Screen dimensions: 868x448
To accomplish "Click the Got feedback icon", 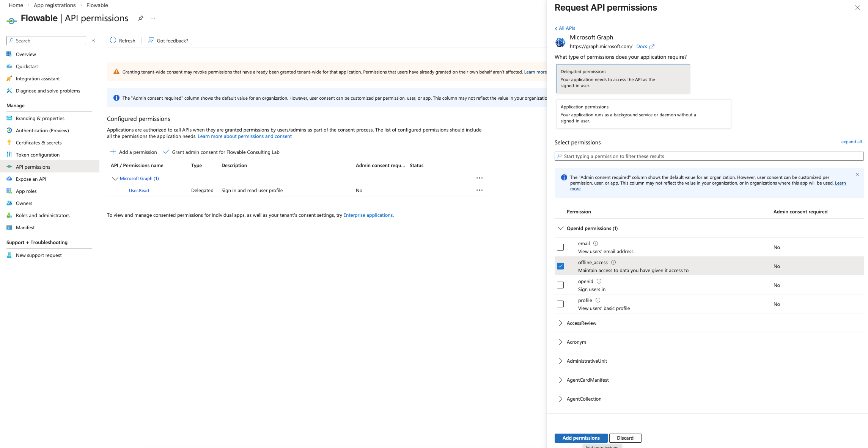I will 151,41.
